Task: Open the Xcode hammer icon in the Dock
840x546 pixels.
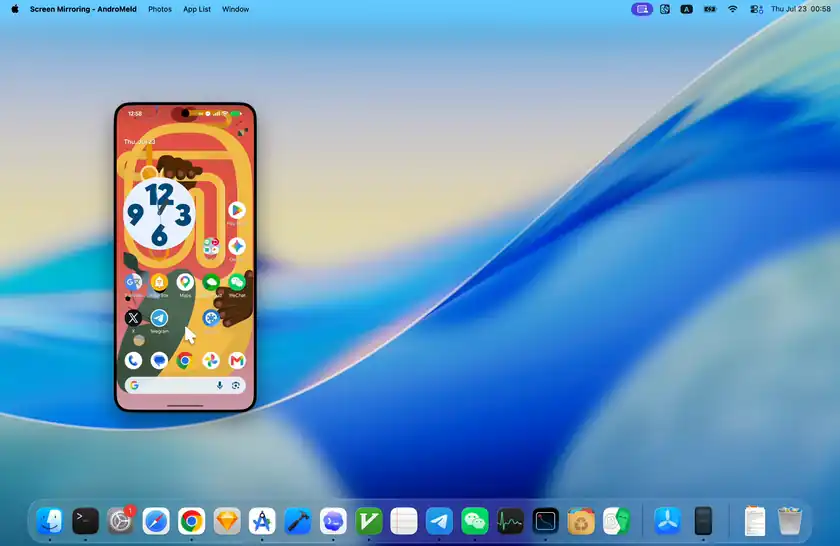Action: pyautogui.click(x=297, y=521)
